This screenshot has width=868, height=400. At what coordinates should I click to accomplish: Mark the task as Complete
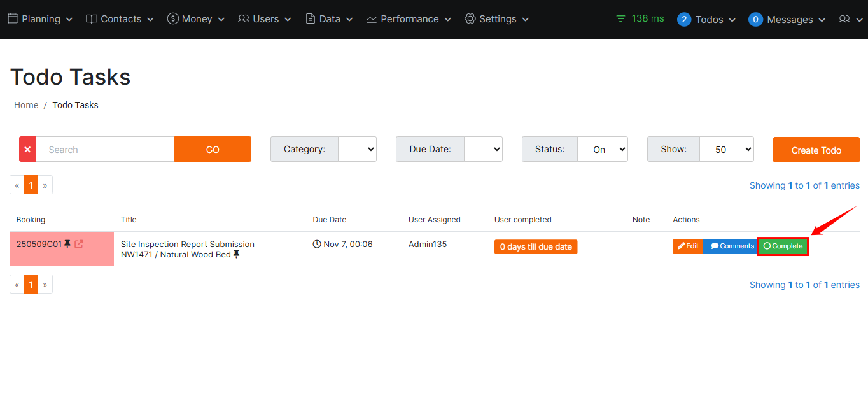click(783, 246)
